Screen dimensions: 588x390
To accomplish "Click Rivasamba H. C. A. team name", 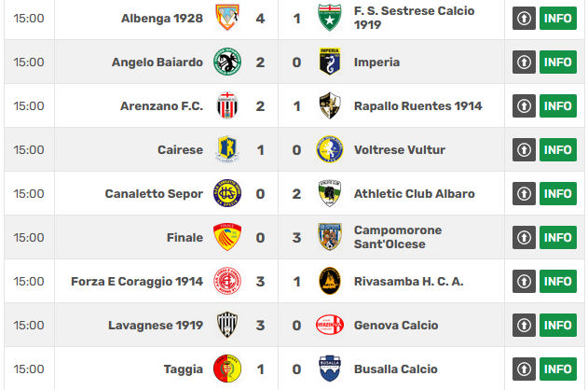I will point(409,282).
